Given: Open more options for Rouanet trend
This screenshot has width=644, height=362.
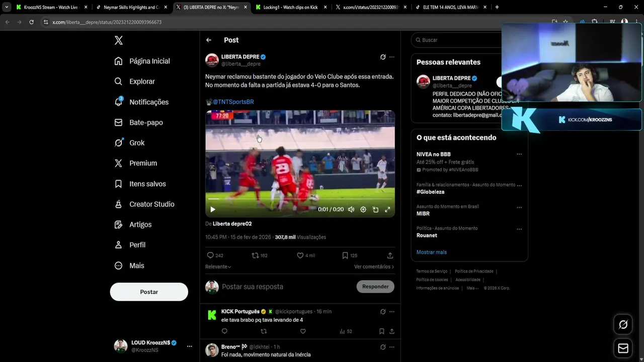Looking at the screenshot, I should tap(519, 229).
